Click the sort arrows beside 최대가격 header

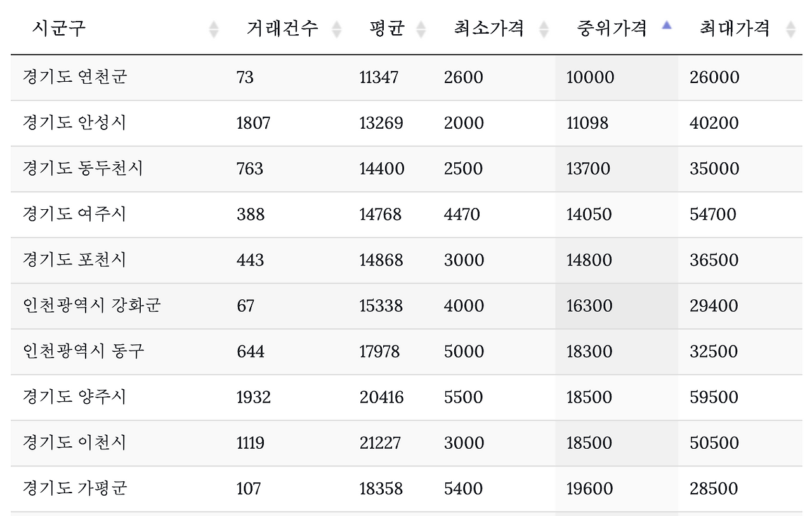[790, 27]
